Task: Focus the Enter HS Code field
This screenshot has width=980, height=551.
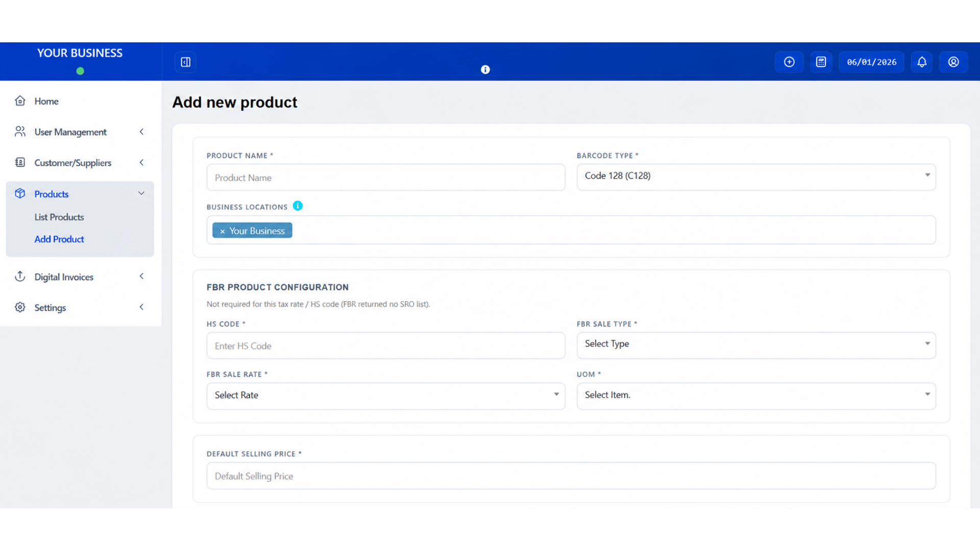Action: tap(386, 345)
